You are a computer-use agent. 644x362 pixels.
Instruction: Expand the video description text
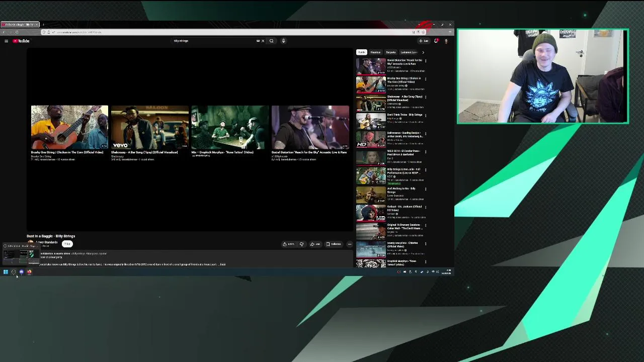223,264
